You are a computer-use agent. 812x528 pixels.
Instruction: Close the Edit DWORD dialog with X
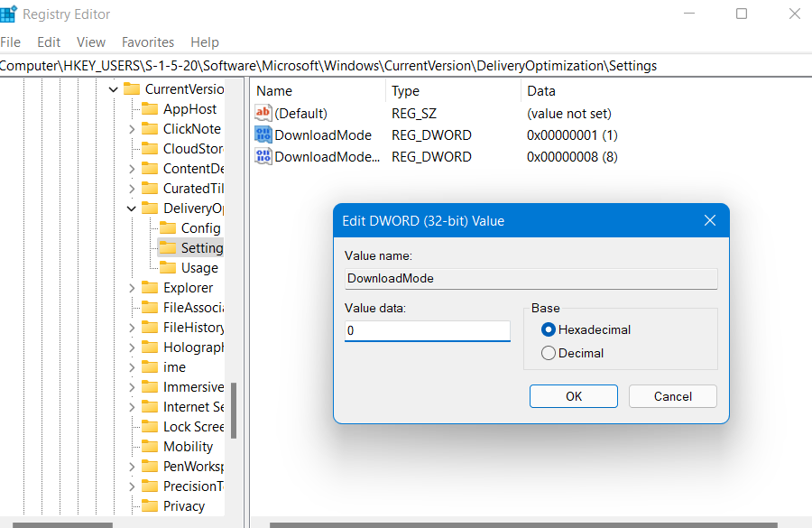[x=709, y=221]
